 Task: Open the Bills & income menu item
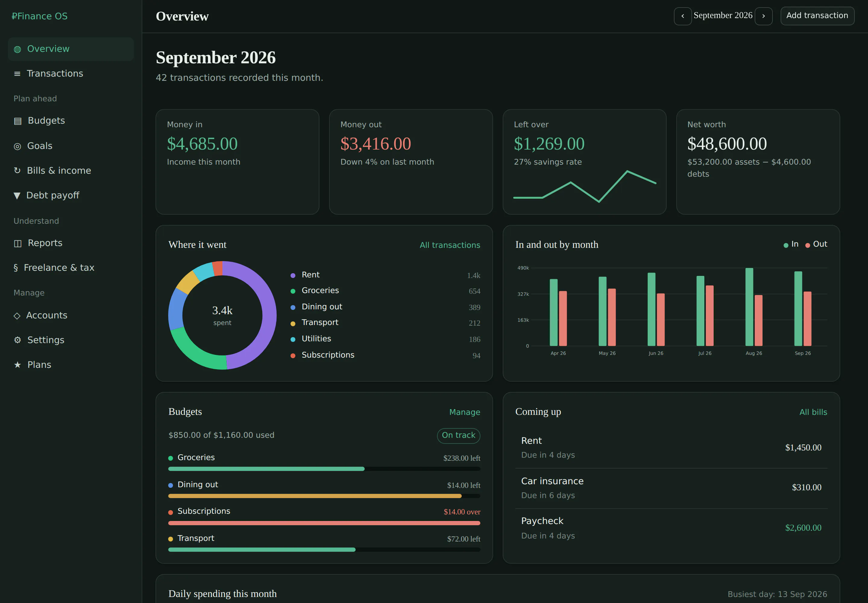pos(71,171)
